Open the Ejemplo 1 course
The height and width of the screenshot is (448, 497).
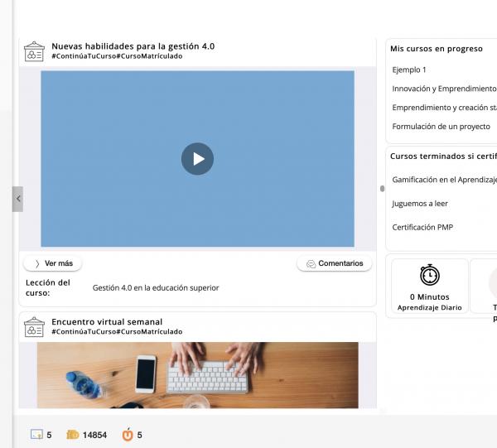pyautogui.click(x=409, y=70)
